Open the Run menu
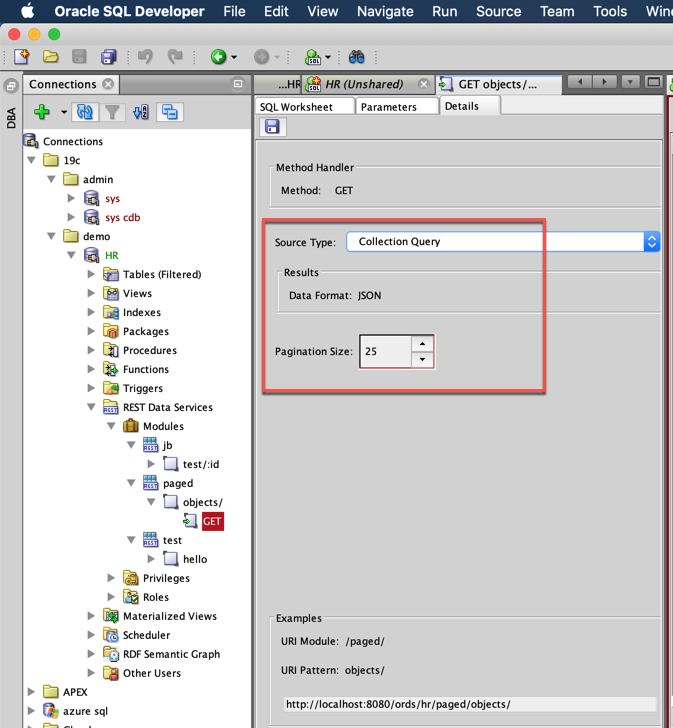The image size is (673, 728). (x=445, y=11)
